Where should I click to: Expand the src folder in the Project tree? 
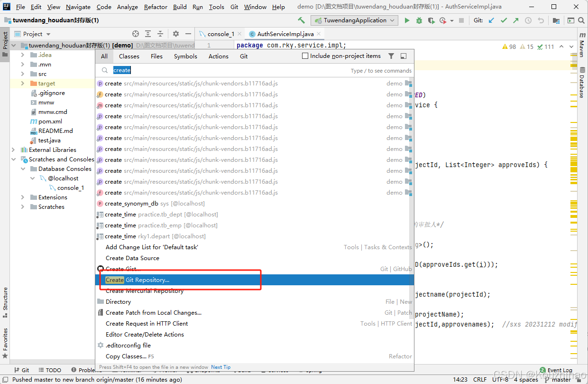22,74
